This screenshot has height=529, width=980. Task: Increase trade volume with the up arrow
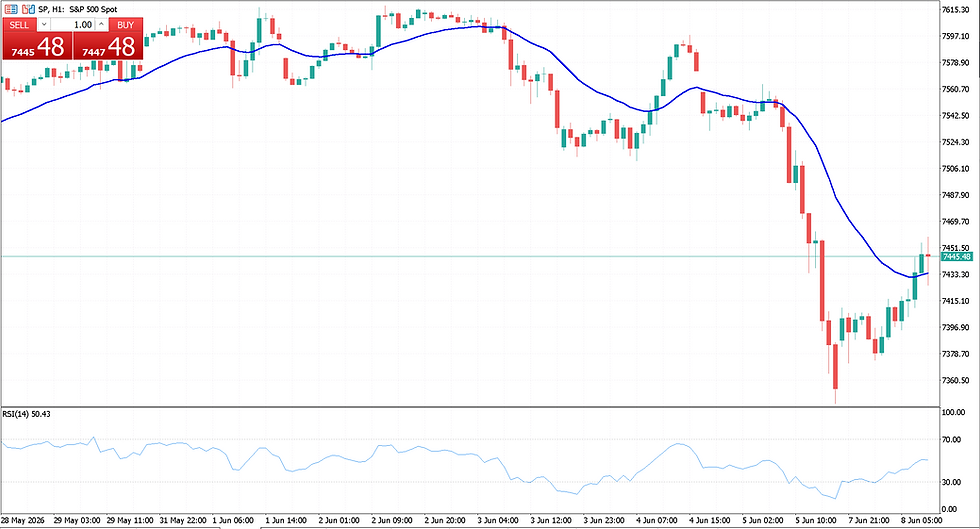coord(101,24)
